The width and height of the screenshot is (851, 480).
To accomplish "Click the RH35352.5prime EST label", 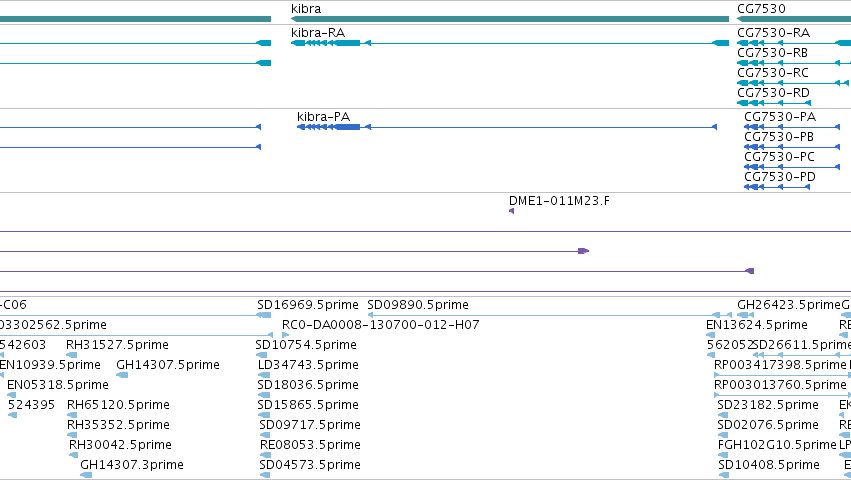I will 118,425.
